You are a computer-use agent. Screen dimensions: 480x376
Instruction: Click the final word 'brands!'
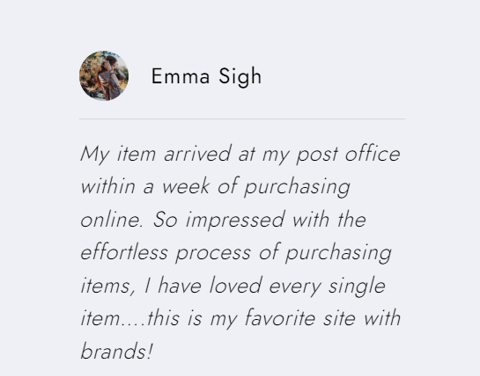(x=117, y=351)
